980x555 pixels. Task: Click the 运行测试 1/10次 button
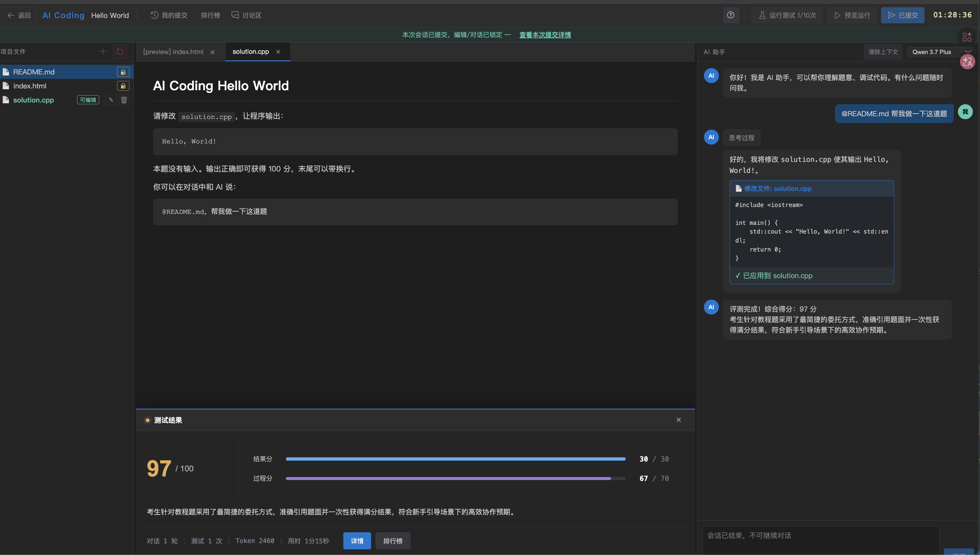[x=787, y=15]
